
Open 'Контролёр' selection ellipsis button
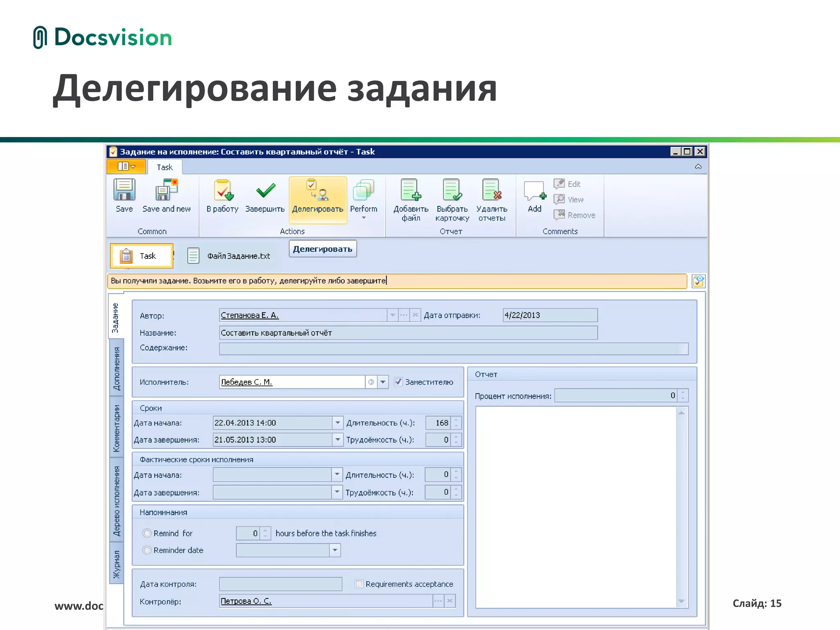coord(438,601)
